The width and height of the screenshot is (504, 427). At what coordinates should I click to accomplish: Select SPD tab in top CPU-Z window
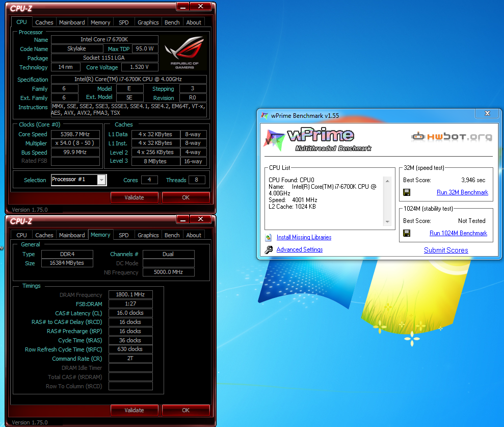(124, 22)
